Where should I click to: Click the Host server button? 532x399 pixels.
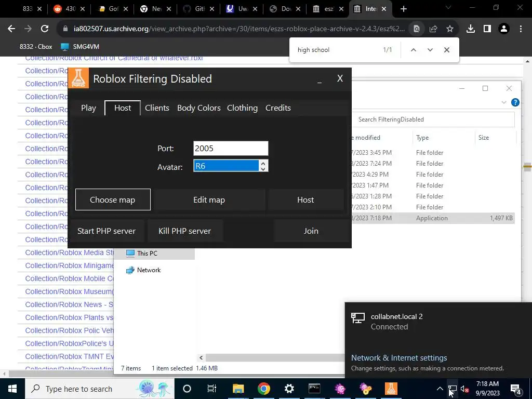tap(305, 200)
